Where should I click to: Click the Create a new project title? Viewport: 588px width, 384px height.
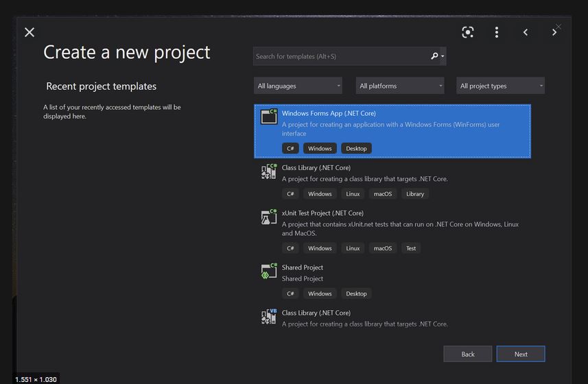pos(127,52)
